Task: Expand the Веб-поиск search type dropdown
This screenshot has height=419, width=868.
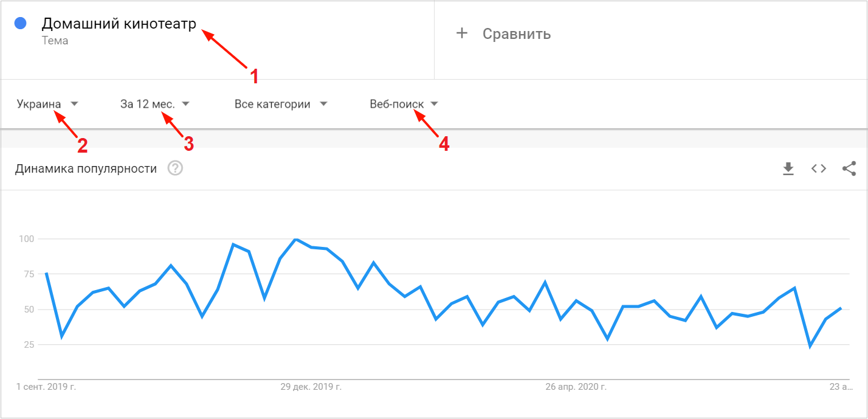Action: click(x=404, y=104)
